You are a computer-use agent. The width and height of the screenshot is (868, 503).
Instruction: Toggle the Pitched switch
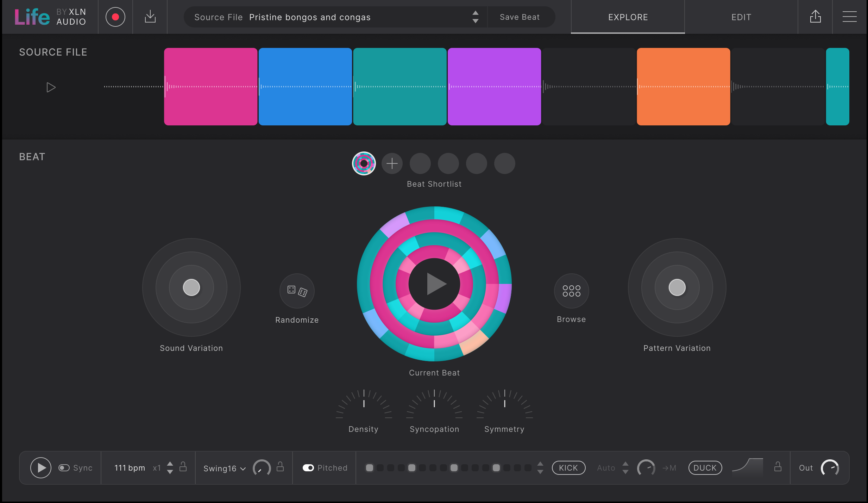point(308,467)
